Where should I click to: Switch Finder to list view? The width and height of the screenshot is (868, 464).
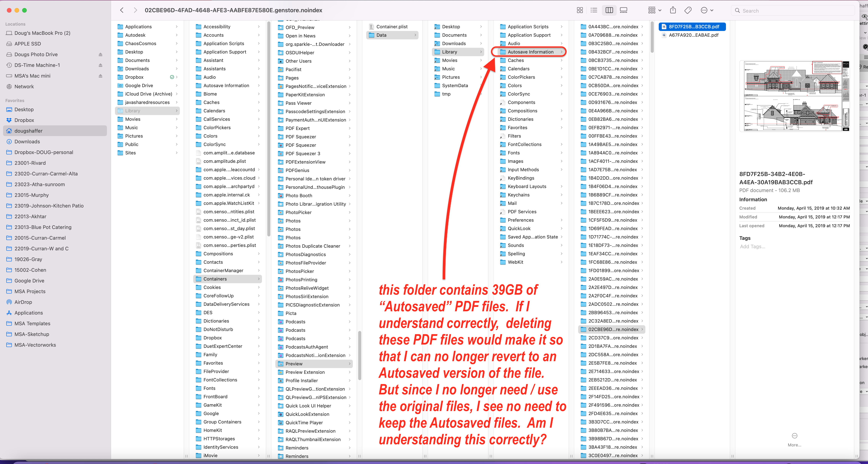pyautogui.click(x=594, y=11)
